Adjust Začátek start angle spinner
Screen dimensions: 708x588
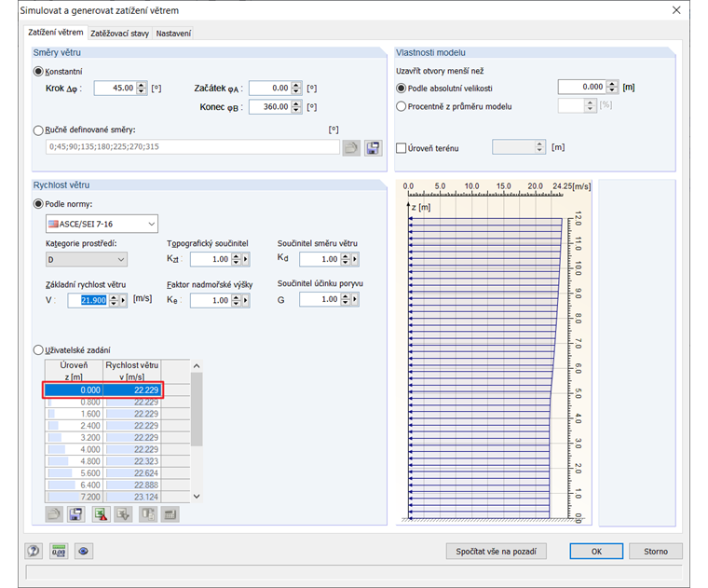(296, 89)
